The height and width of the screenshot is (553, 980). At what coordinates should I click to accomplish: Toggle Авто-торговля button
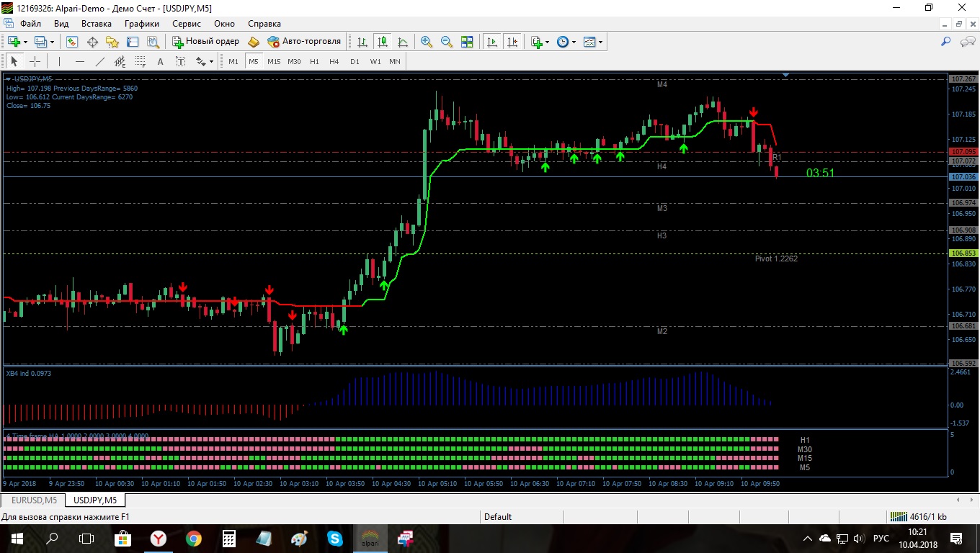point(304,42)
